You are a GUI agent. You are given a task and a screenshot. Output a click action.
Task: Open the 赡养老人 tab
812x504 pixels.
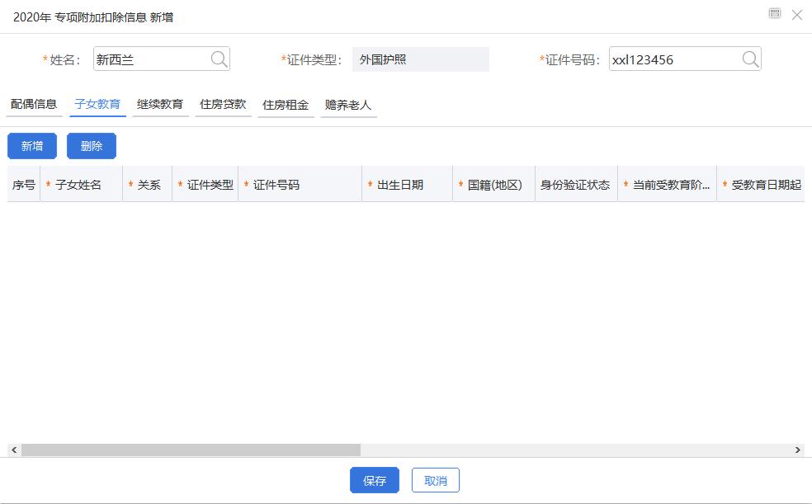click(x=348, y=104)
